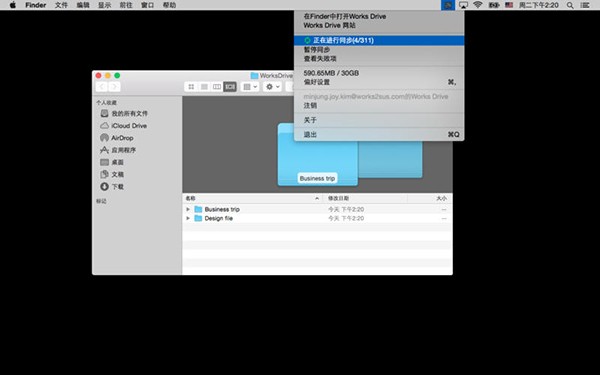Sort by 修改日期 column header
Viewport: 600px width, 375px height.
click(x=365, y=198)
